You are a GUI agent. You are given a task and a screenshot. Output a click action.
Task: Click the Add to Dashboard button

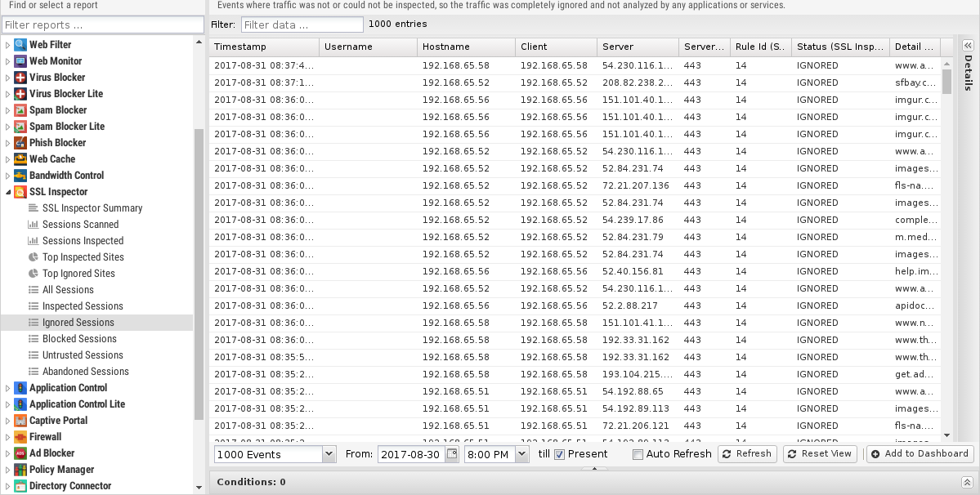(x=920, y=454)
